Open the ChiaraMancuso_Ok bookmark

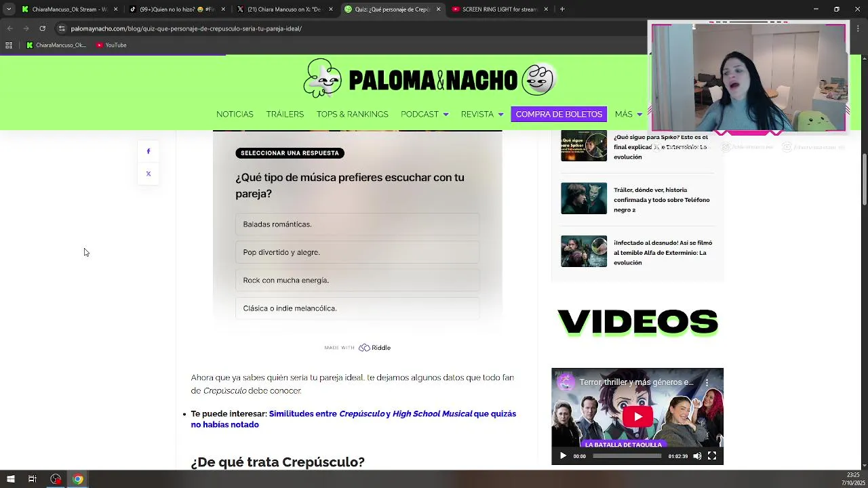pyautogui.click(x=56, y=45)
